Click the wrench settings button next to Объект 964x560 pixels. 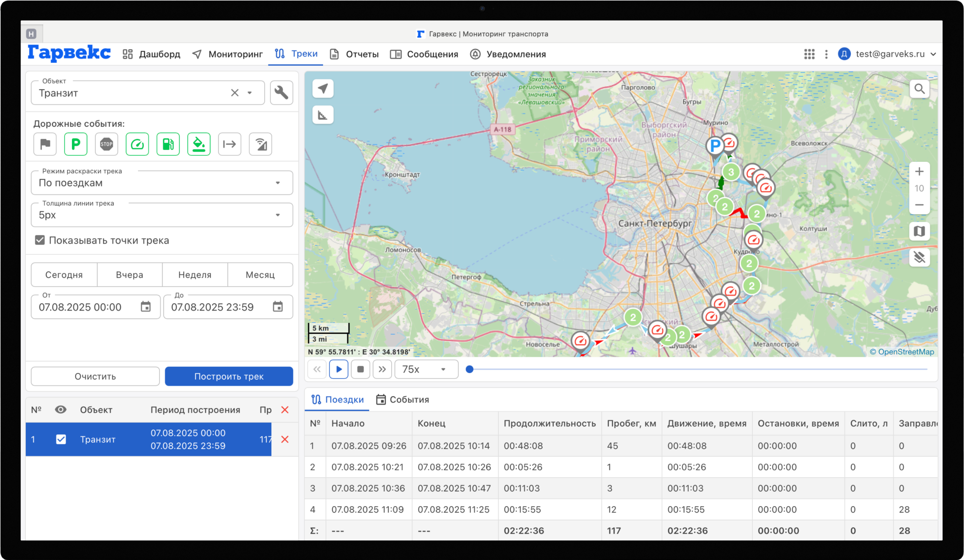[281, 92]
